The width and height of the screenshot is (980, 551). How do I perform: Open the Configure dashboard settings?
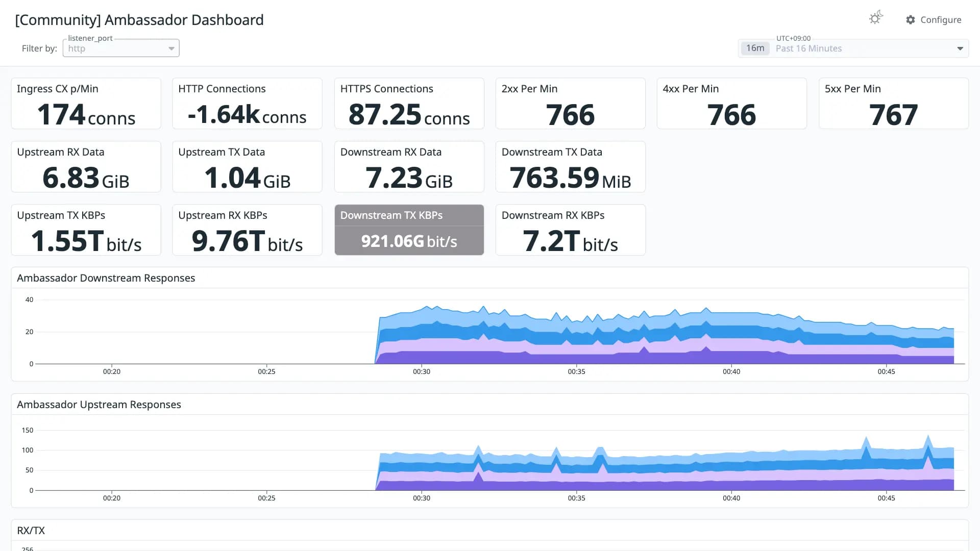pyautogui.click(x=934, y=20)
